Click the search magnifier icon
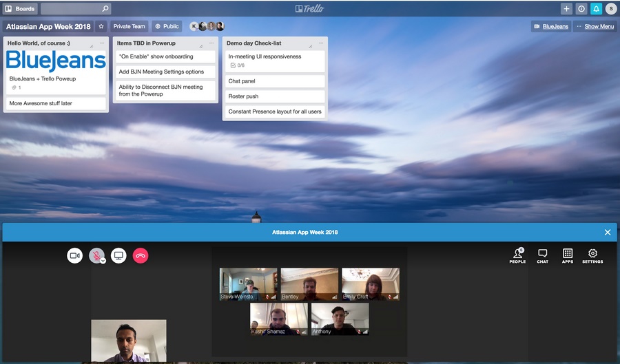This screenshot has height=364, width=620. coord(105,9)
